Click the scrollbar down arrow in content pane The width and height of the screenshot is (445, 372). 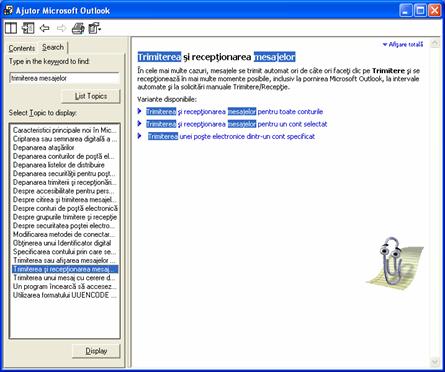[x=435, y=362]
